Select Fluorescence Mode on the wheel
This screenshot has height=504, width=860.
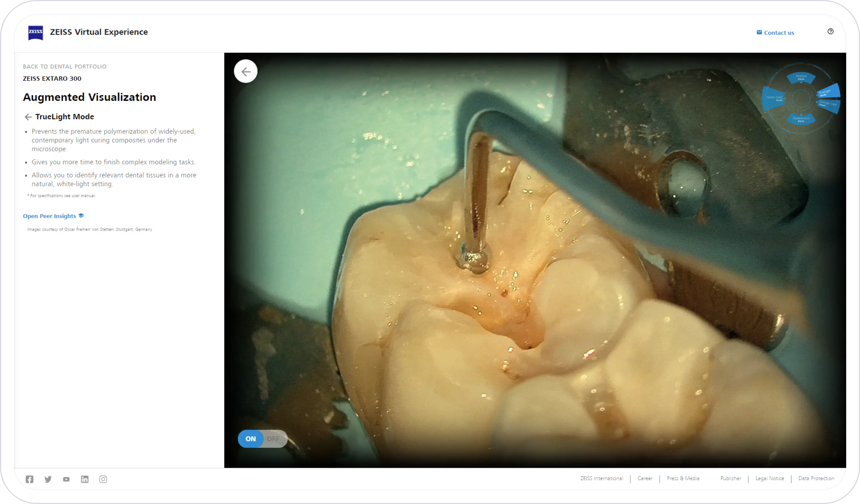tap(801, 119)
